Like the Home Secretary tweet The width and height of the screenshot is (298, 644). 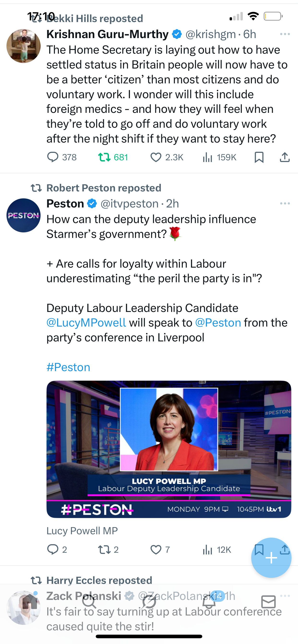(156, 157)
